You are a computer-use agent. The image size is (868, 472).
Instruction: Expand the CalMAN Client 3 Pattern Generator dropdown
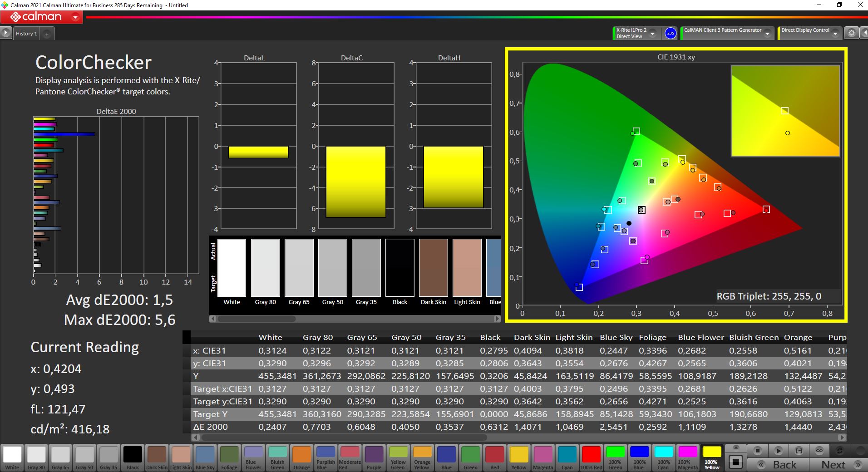click(x=767, y=34)
